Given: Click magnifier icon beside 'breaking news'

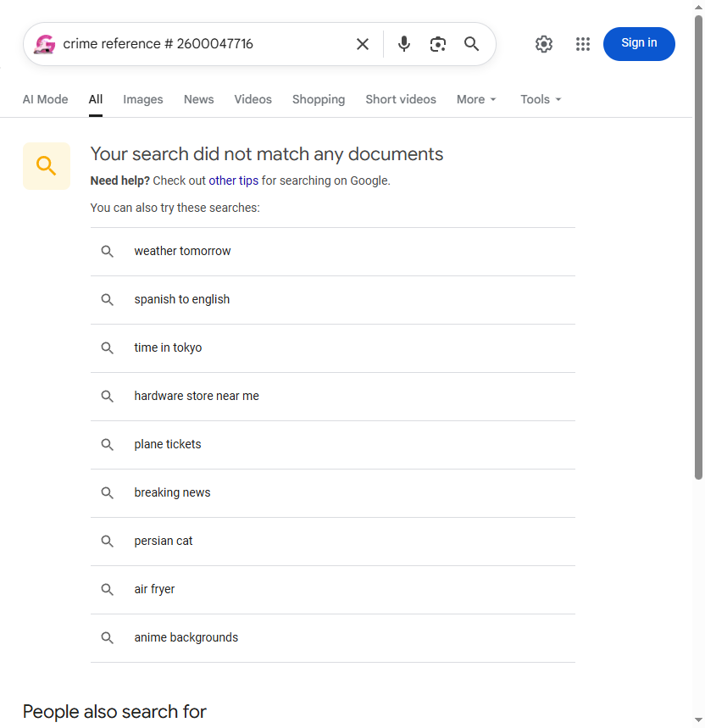Looking at the screenshot, I should [108, 493].
